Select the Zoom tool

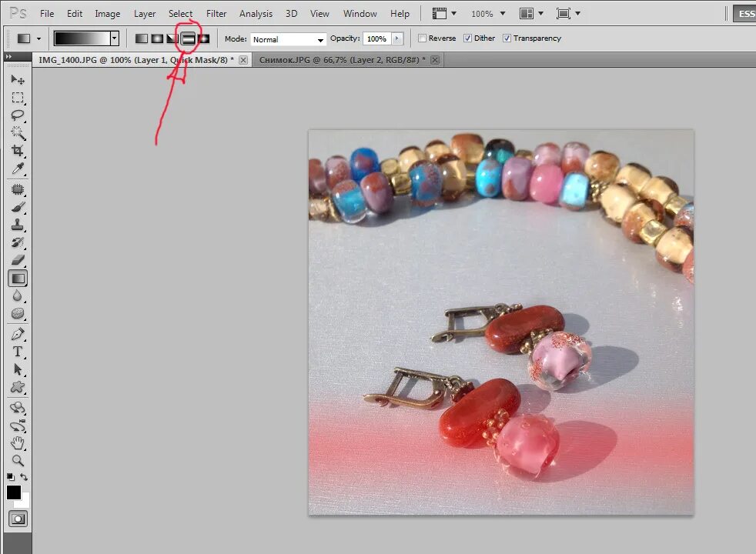pos(18,461)
